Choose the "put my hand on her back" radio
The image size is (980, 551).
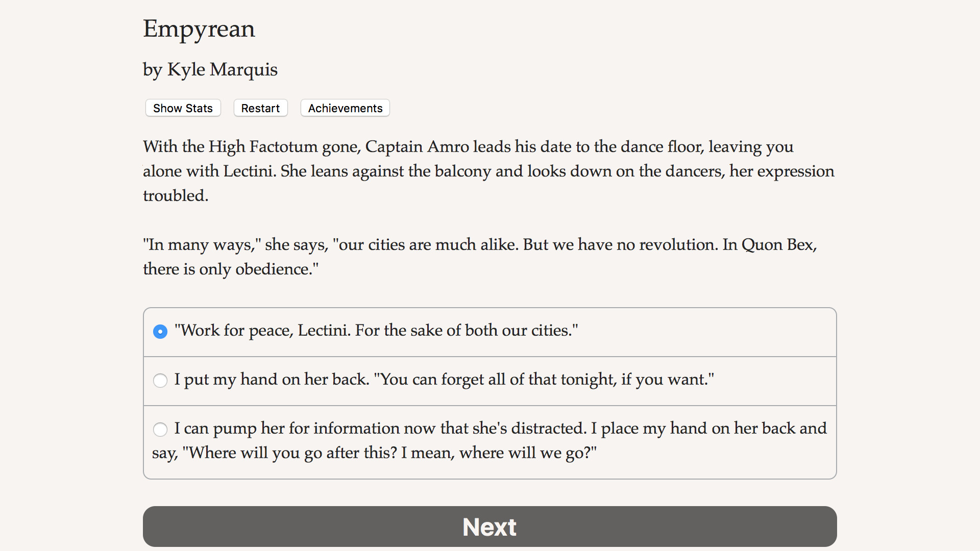pyautogui.click(x=160, y=381)
